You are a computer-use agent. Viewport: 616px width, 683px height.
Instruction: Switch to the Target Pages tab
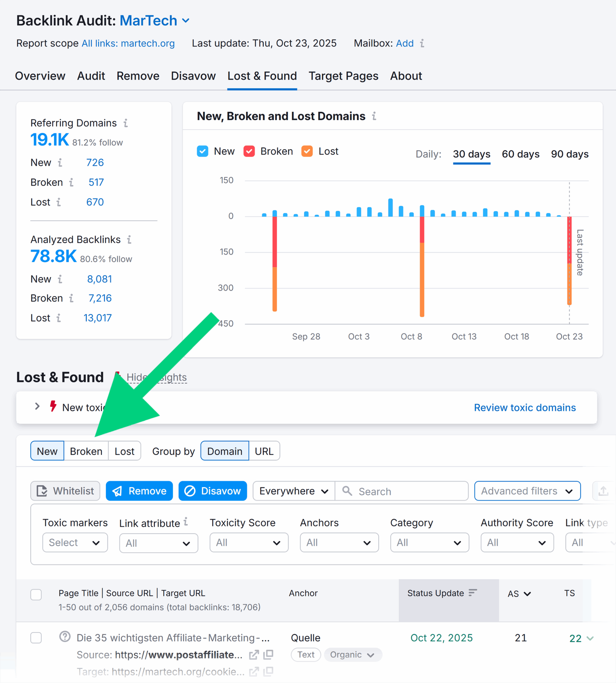coord(344,76)
